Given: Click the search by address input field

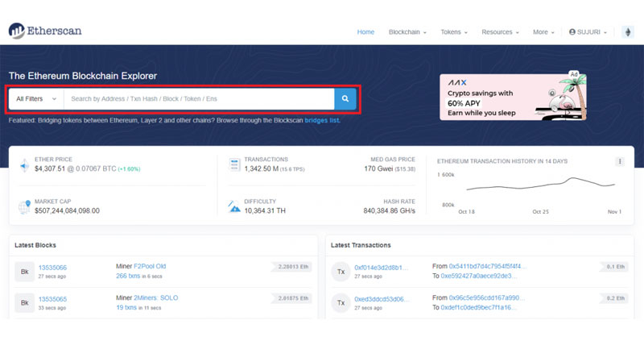Looking at the screenshot, I should (x=199, y=98).
